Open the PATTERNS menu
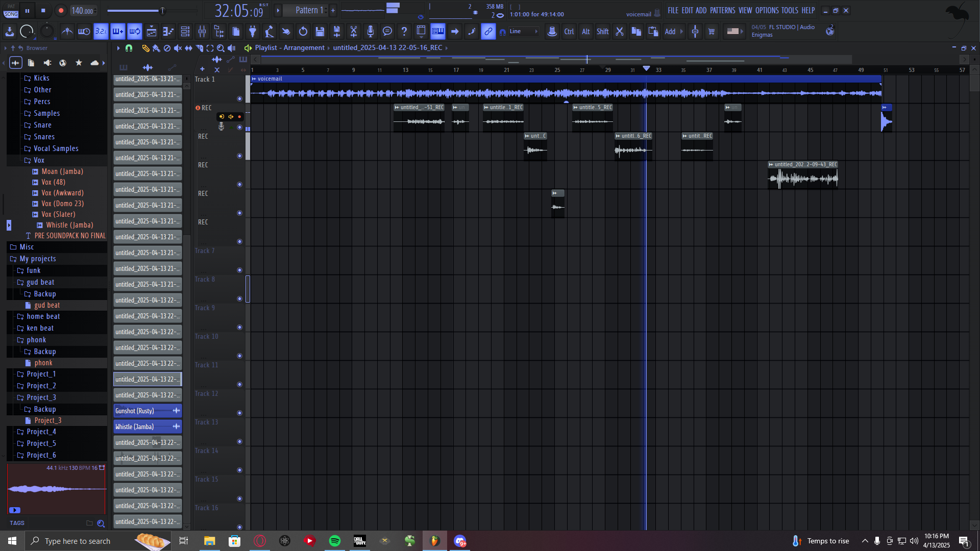Screen dimensions: 980x551 tap(722, 10)
